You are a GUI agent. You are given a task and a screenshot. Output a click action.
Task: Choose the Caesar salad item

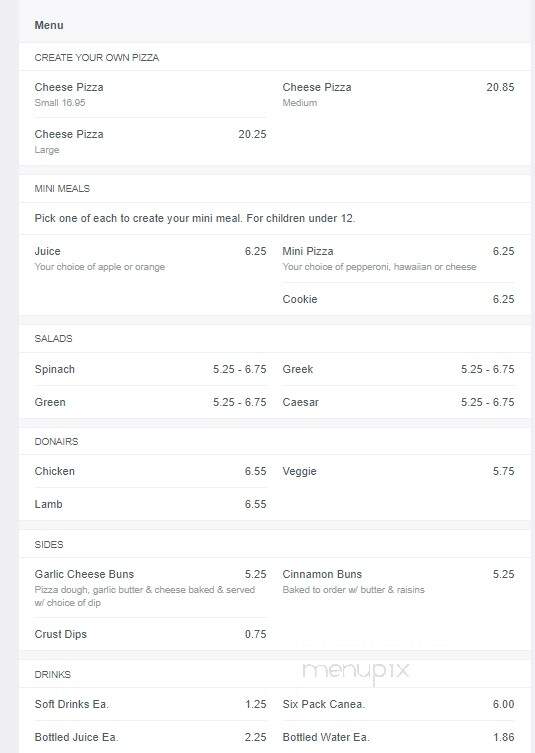[x=398, y=402]
